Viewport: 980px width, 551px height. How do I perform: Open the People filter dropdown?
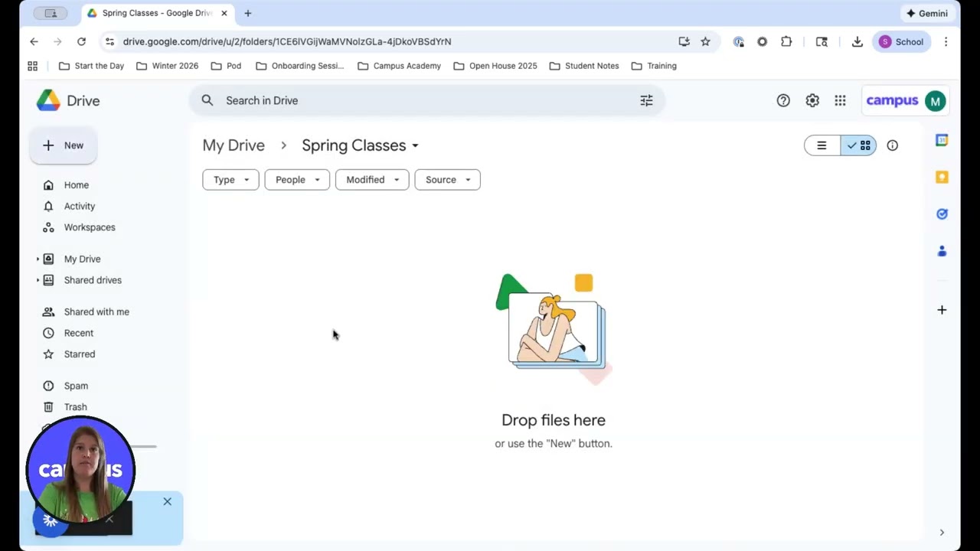297,180
